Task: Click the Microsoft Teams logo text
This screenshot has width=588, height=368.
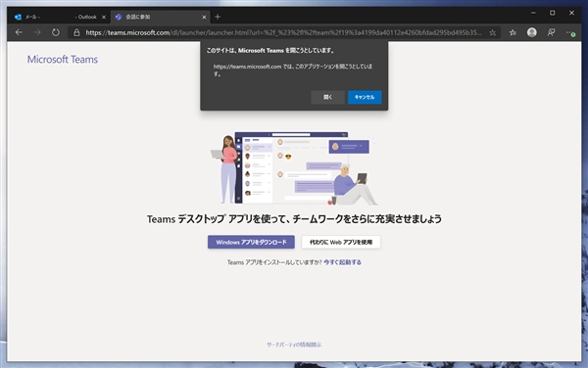Action: pyautogui.click(x=63, y=59)
